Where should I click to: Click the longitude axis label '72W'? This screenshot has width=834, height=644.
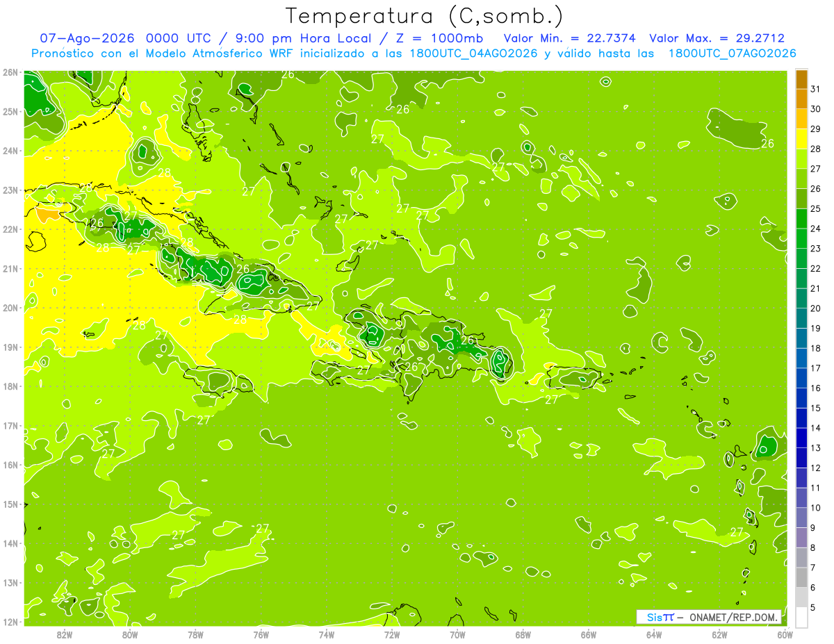point(392,634)
